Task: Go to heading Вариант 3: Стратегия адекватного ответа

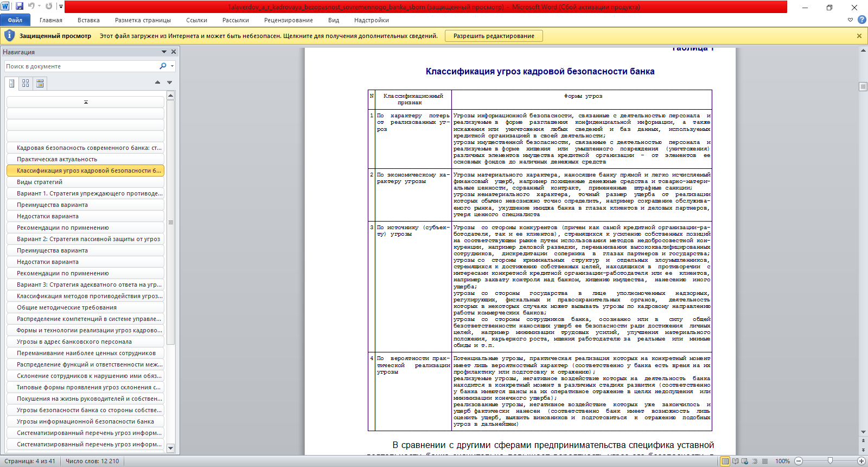Action: [85, 285]
